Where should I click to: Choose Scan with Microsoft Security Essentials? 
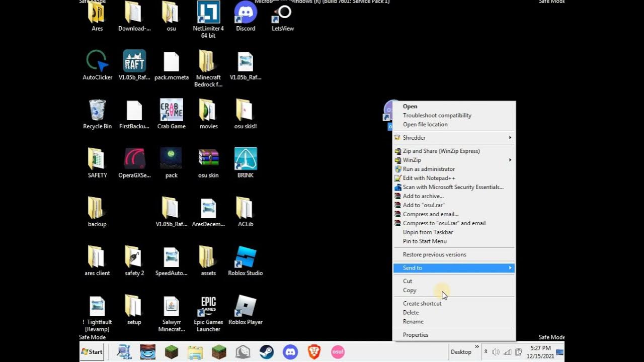point(453,187)
